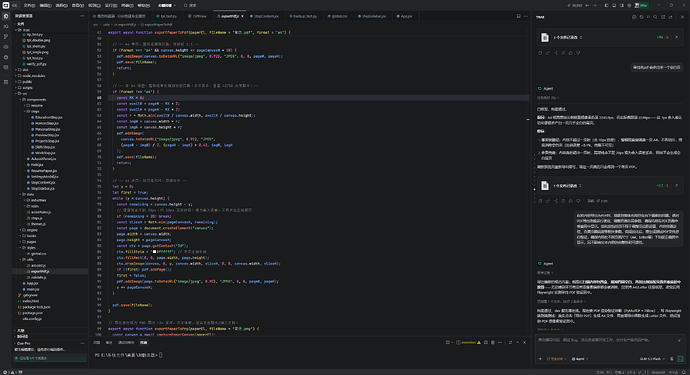Toggle the secondary sidebar layout button
The height and width of the screenshot is (375, 690).
(622, 5)
